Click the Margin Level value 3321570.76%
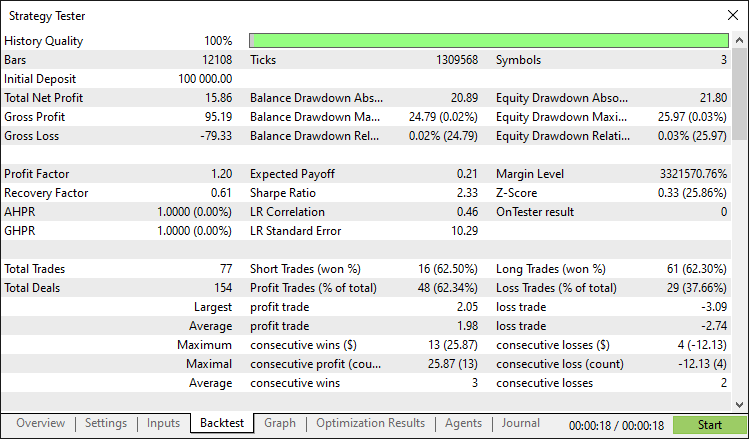 click(x=694, y=174)
